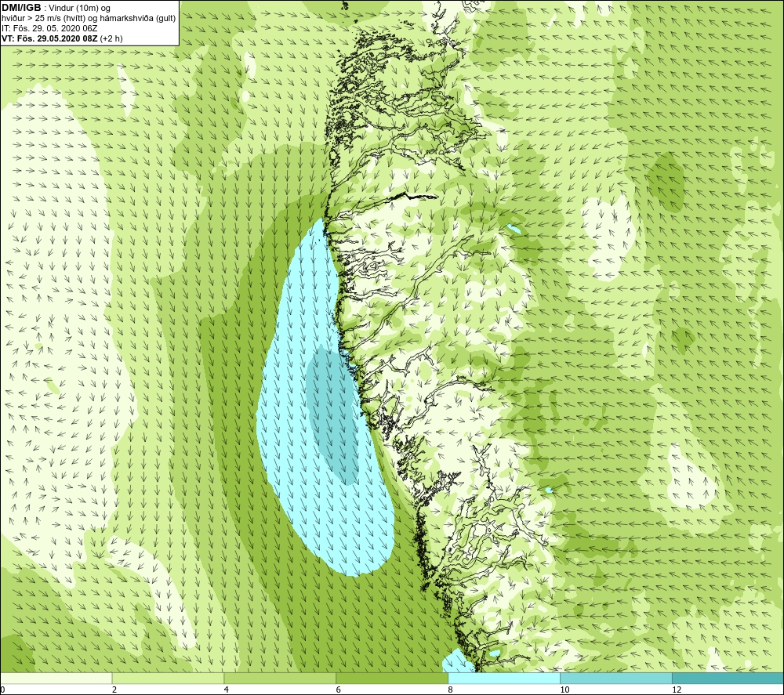Click the scale label '10'

coord(564,690)
